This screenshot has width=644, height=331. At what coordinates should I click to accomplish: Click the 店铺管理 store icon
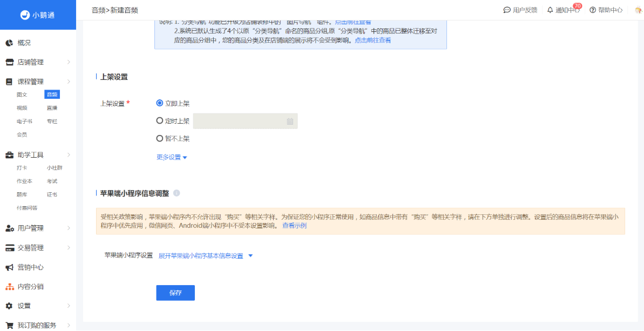(9, 63)
